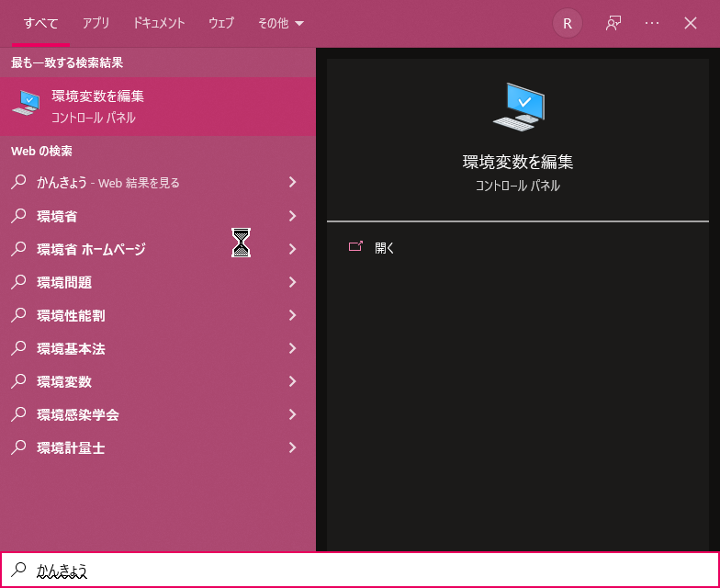The width and height of the screenshot is (720, 588).
Task: Open the feedback icon in the header
Action: click(x=613, y=24)
